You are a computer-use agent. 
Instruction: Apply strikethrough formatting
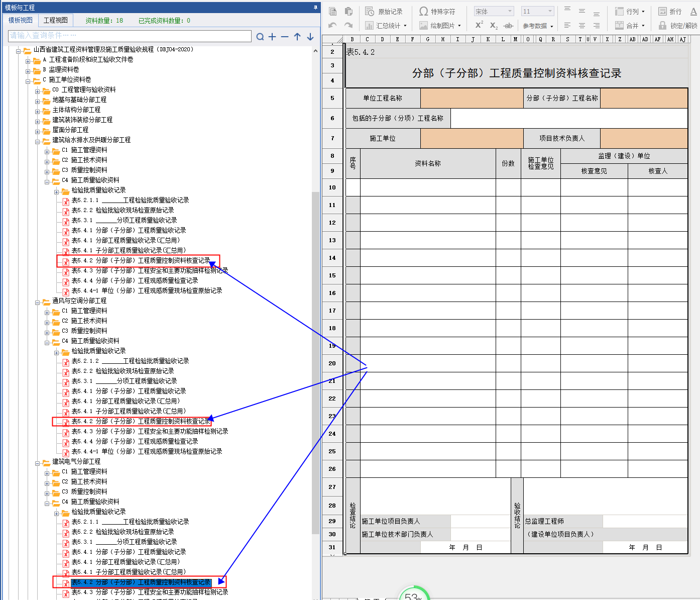[508, 25]
